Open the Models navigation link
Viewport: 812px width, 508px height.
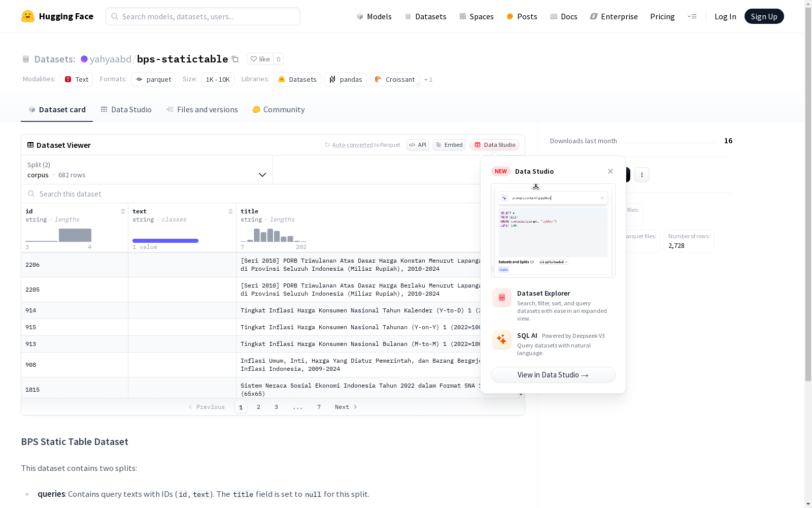(374, 16)
